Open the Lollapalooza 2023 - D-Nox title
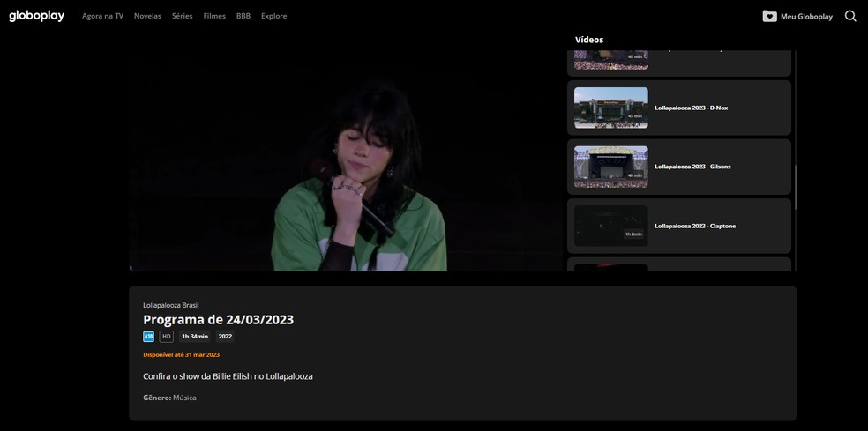 pyautogui.click(x=691, y=108)
